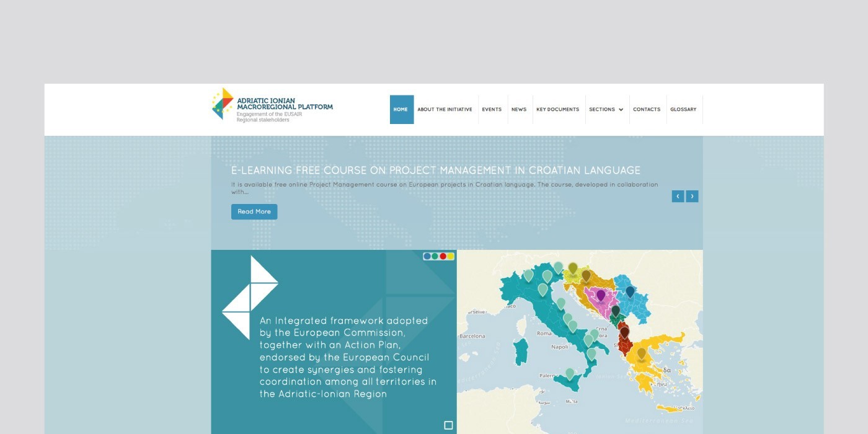Select the green dot slide indicator
868x434 pixels.
pyautogui.click(x=435, y=256)
